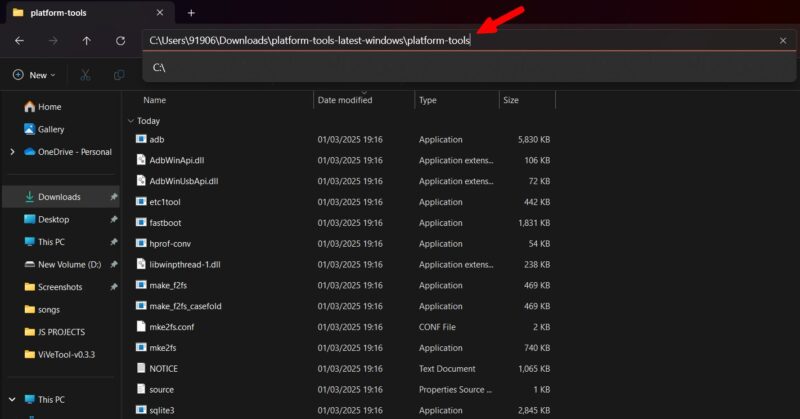The height and width of the screenshot is (419, 800).
Task: Unpin Downloads via its pin icon
Action: click(x=113, y=196)
